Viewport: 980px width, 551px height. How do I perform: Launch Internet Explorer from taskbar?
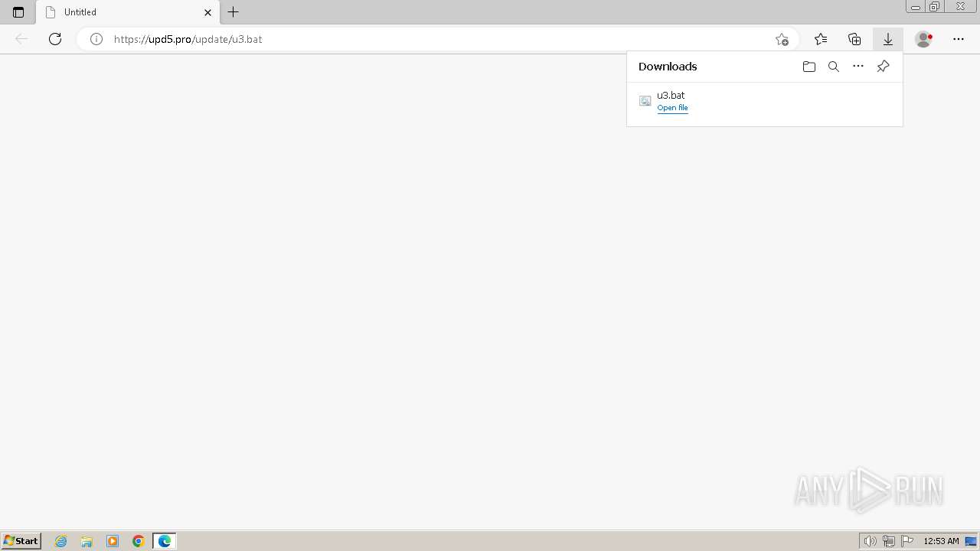(x=61, y=541)
